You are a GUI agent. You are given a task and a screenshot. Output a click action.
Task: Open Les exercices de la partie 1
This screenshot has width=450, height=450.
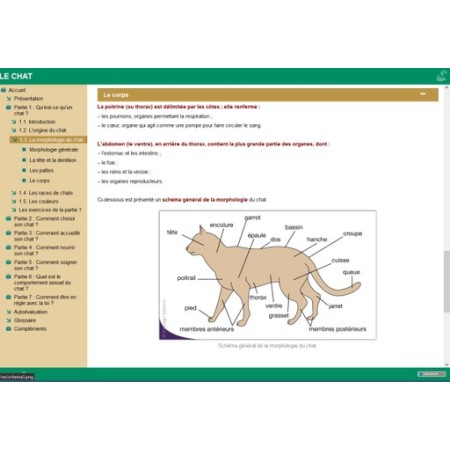[x=50, y=210]
